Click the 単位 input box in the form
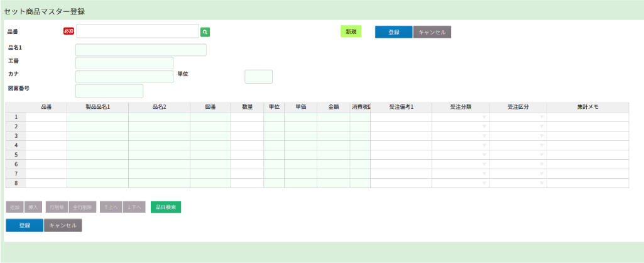644x263 pixels. [258, 77]
